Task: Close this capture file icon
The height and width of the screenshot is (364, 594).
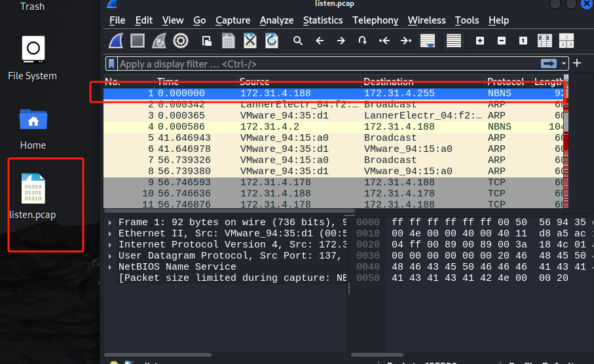Action: coord(250,41)
